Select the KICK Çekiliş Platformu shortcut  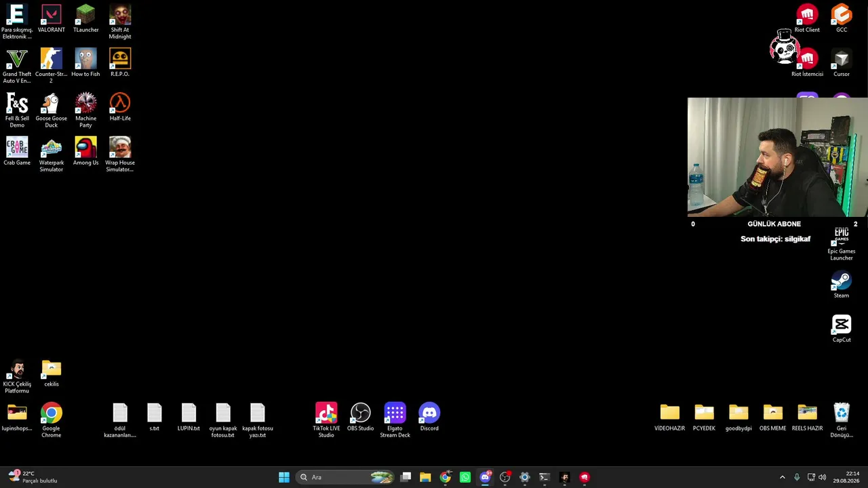click(x=17, y=376)
